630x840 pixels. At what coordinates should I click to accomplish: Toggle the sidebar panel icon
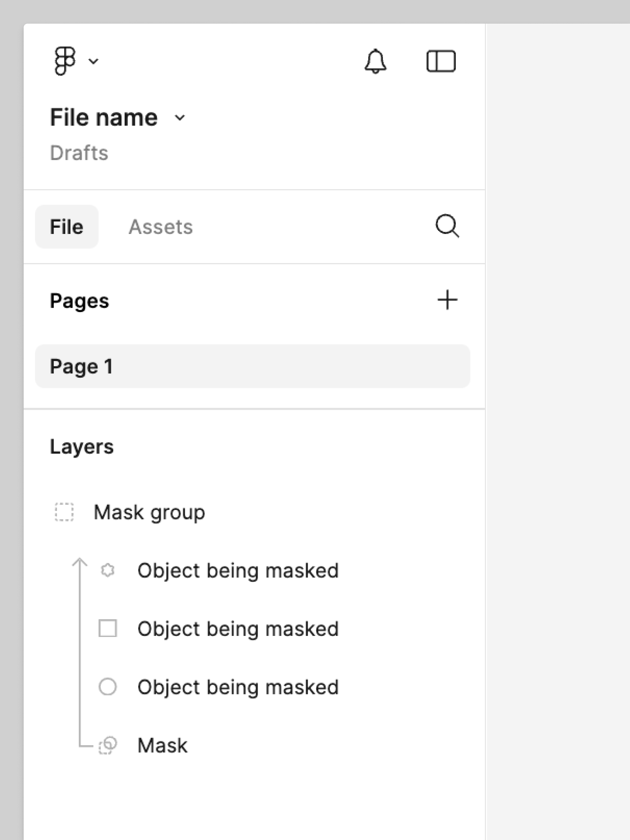442,61
